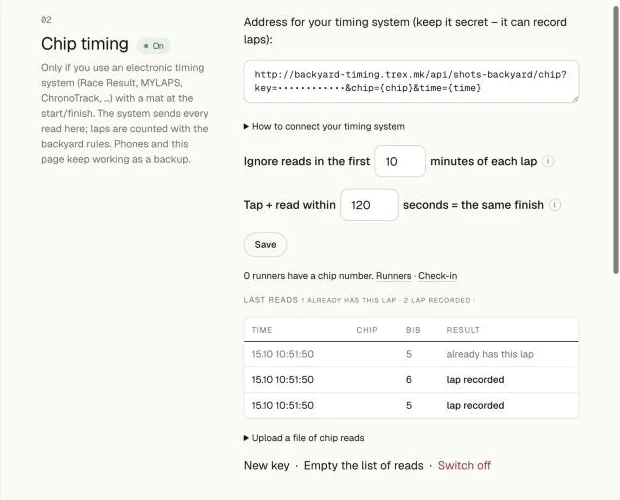Click Empty the list of reads
The height and width of the screenshot is (500, 620).
(363, 466)
